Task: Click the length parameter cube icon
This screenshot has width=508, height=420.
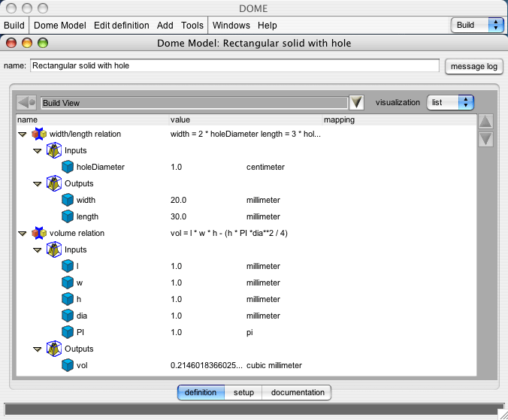Action: [x=68, y=216]
